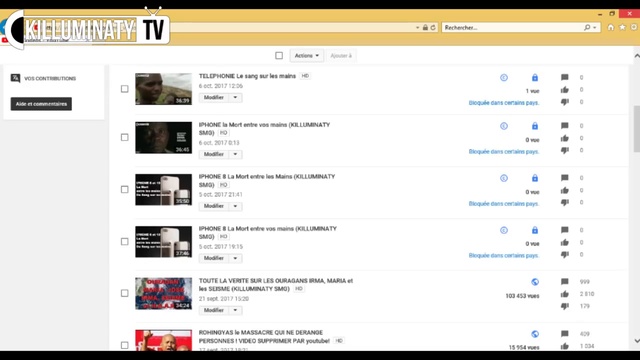The height and width of the screenshot is (360, 640).
Task: Click comments icon of IPHONE la Mort video
Action: click(x=564, y=126)
